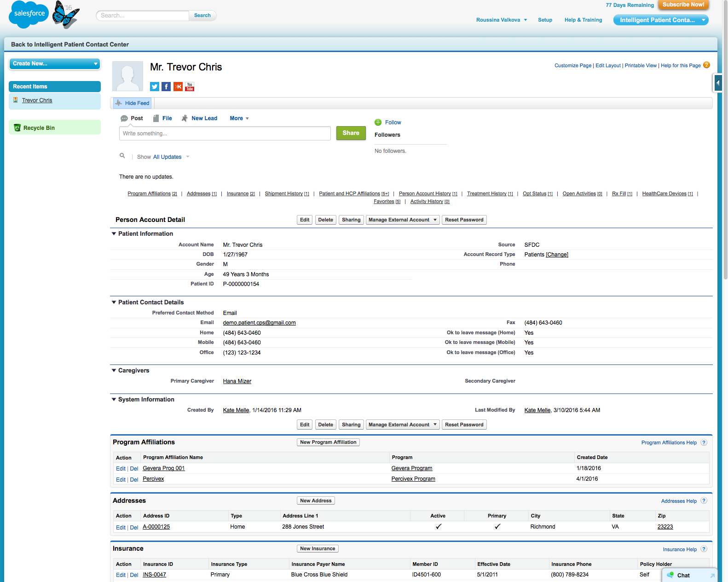
Task: Jump to the Rx Fill related list
Action: [x=622, y=194]
